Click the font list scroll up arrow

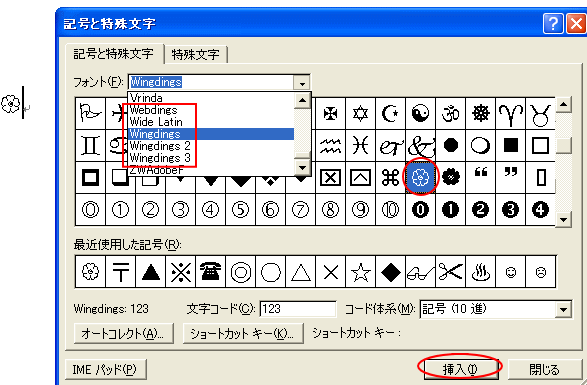click(302, 100)
